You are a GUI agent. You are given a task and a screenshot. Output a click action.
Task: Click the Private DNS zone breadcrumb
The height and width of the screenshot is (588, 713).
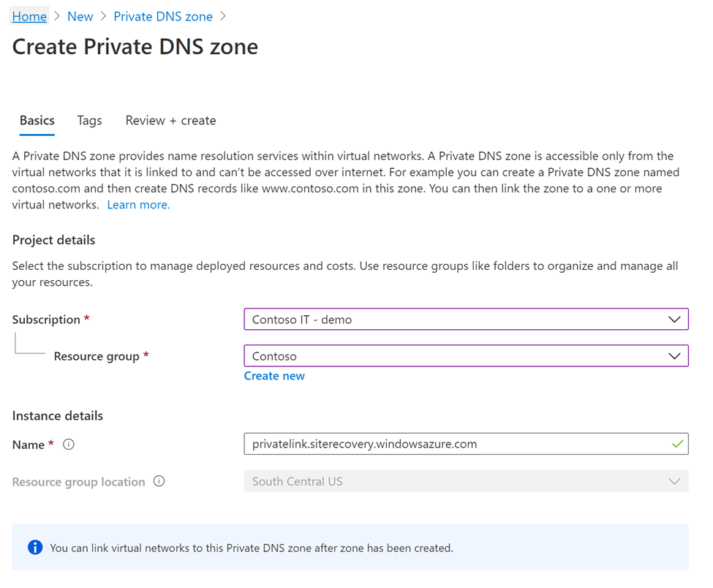point(162,15)
